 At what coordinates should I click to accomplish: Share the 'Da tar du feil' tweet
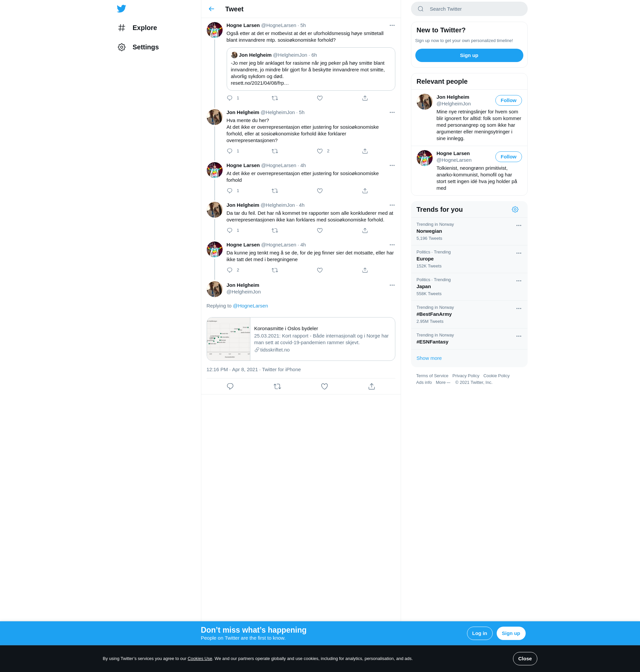[365, 230]
